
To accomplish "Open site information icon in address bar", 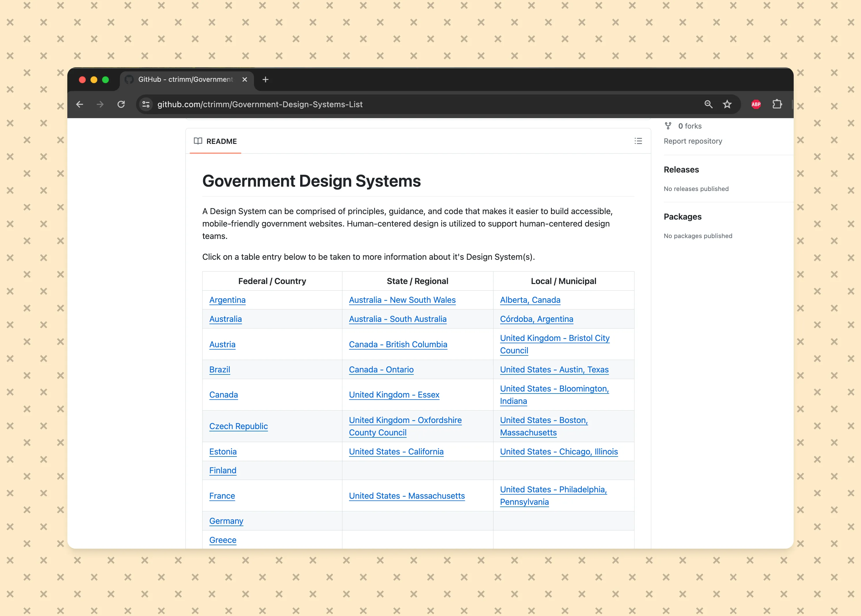I will point(146,104).
